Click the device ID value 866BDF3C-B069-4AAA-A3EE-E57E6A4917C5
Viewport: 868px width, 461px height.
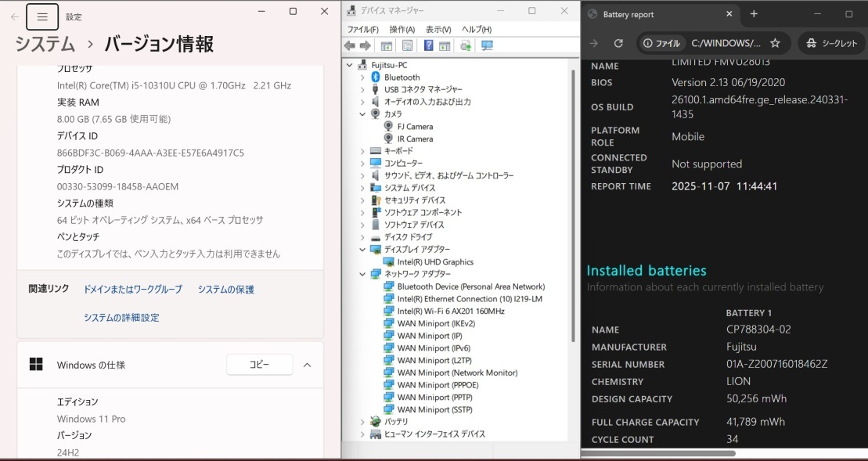[x=150, y=153]
